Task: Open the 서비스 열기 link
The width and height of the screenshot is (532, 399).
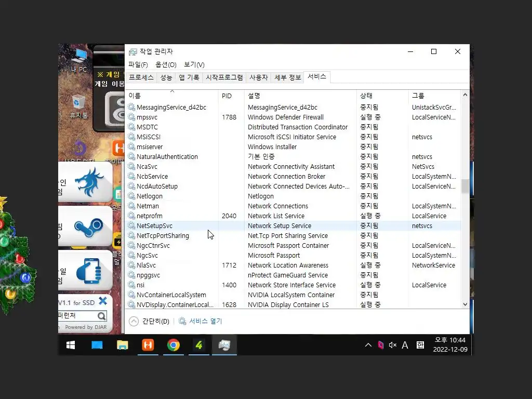Action: [200, 321]
